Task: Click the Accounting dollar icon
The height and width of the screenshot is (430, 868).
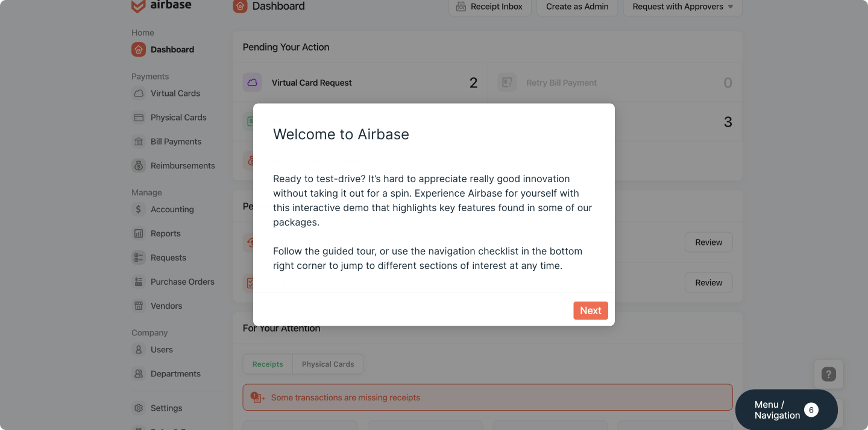Action: [x=139, y=209]
